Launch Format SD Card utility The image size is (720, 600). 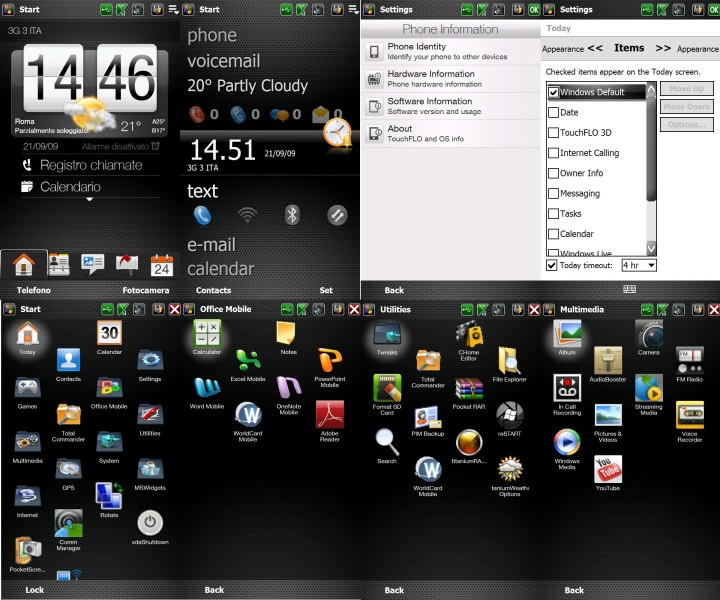pyautogui.click(x=387, y=388)
